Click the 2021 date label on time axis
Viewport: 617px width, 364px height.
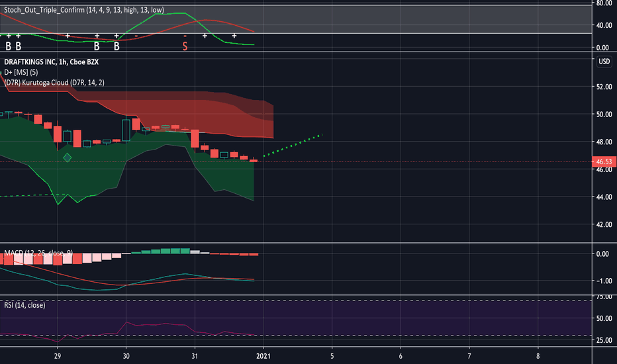tap(263, 356)
